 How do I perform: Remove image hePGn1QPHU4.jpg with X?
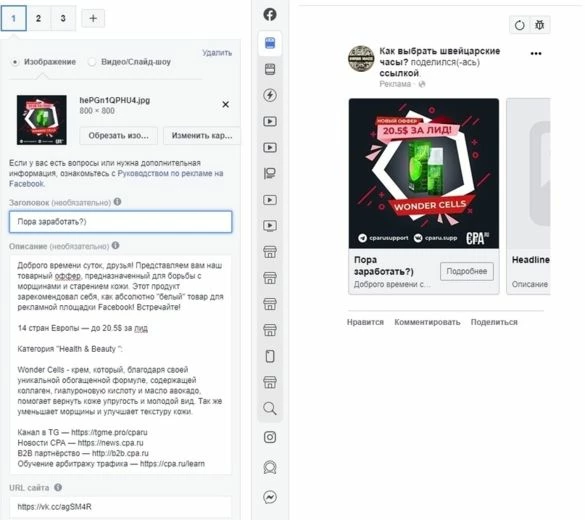225,104
